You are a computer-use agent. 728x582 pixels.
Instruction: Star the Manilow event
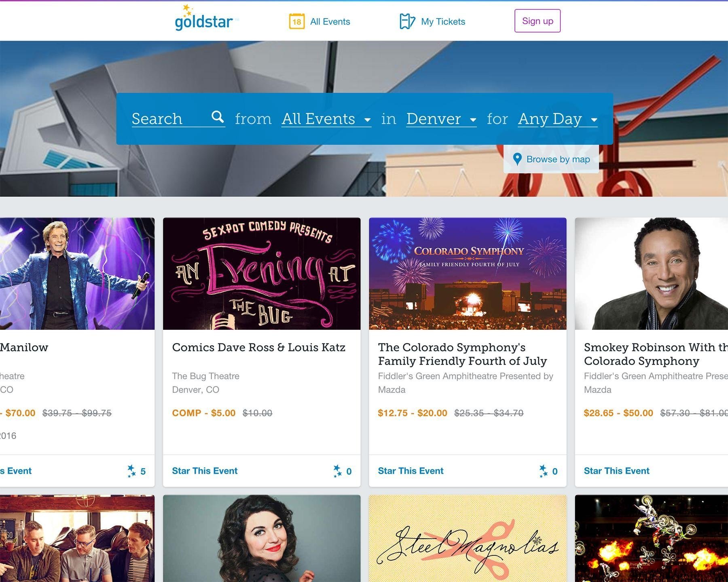tap(16, 471)
